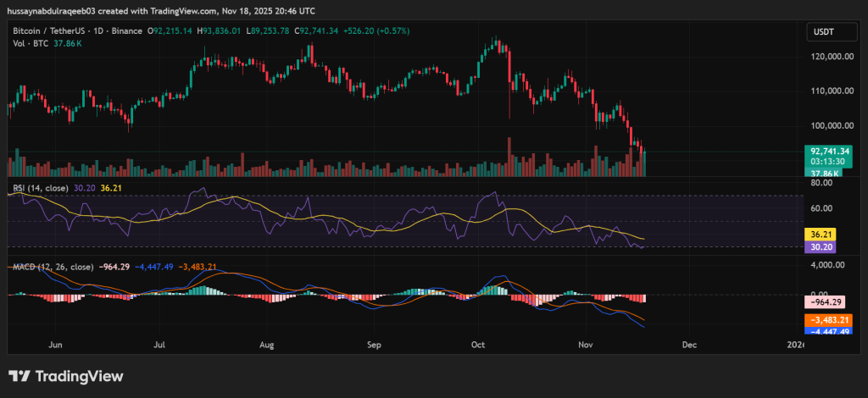Click the Sep label on time axis

pos(374,345)
